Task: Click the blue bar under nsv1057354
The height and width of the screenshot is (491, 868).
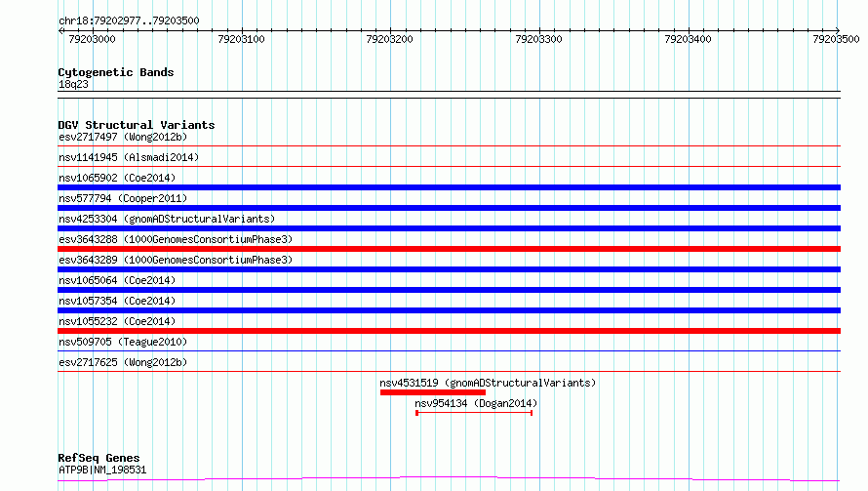Action: coord(449,310)
